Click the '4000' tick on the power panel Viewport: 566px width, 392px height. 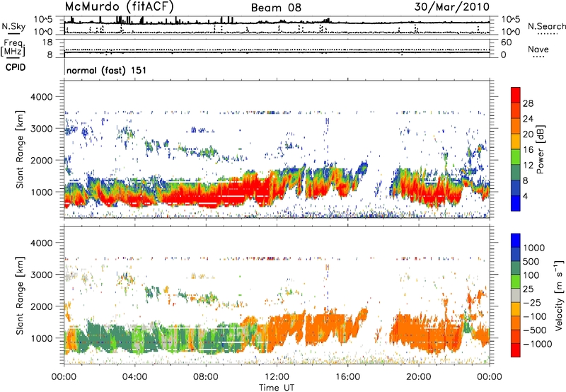point(42,97)
